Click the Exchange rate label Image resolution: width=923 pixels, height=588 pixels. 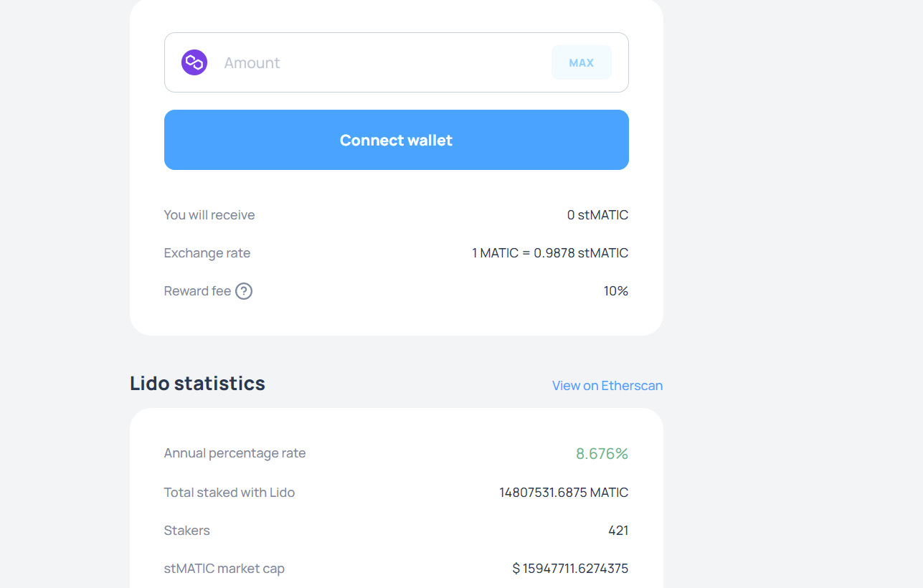pos(207,253)
